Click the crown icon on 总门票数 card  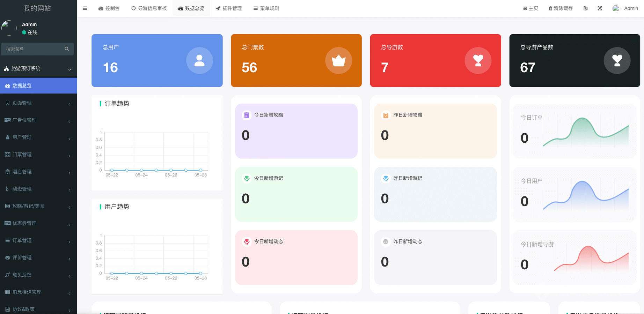(x=338, y=61)
